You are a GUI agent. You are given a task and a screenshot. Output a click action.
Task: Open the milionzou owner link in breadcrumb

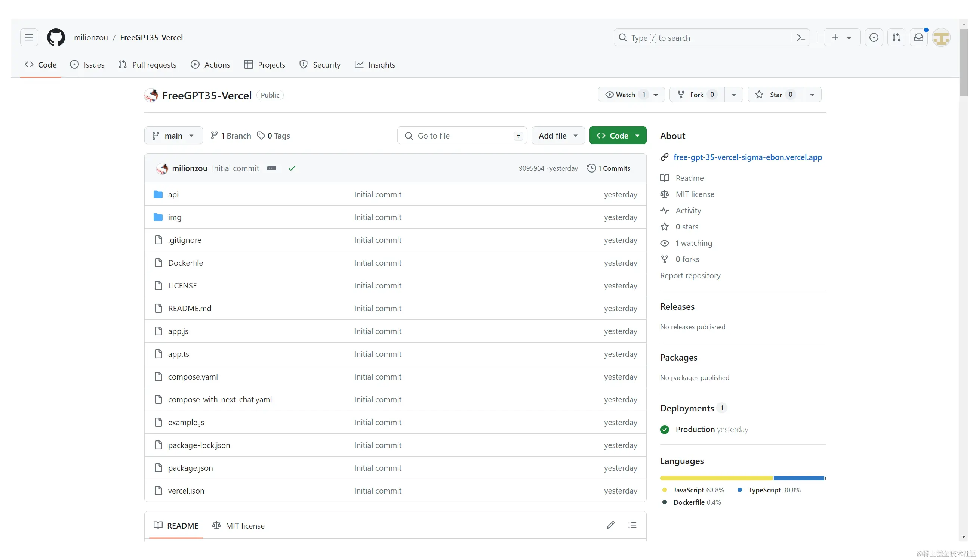(91, 37)
